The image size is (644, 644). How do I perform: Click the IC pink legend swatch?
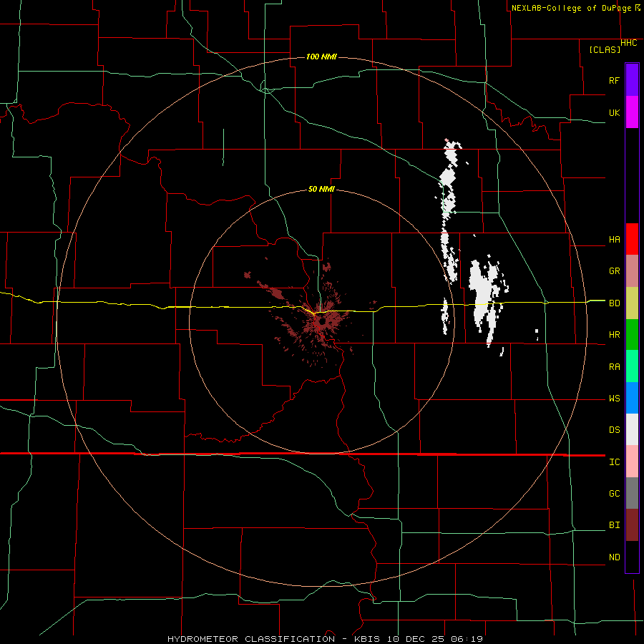[x=632, y=462]
